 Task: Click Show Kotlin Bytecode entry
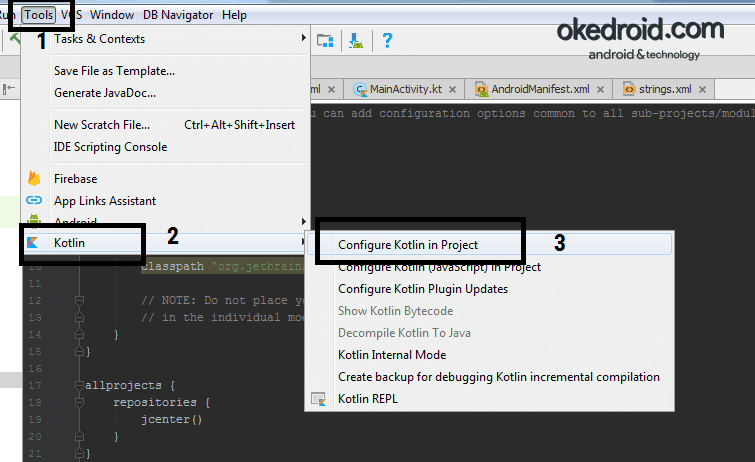point(489,311)
